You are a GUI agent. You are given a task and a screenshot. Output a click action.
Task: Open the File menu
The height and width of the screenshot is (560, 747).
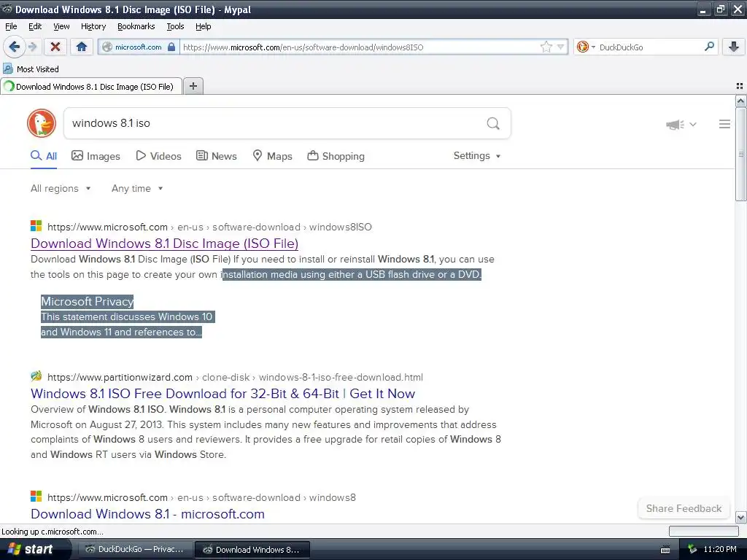click(x=11, y=26)
